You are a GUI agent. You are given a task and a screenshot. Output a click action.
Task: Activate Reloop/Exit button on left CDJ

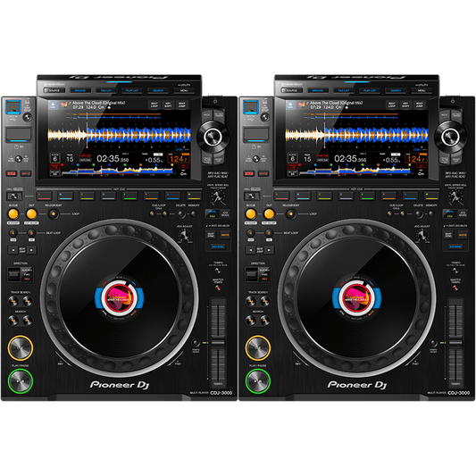coord(54,214)
